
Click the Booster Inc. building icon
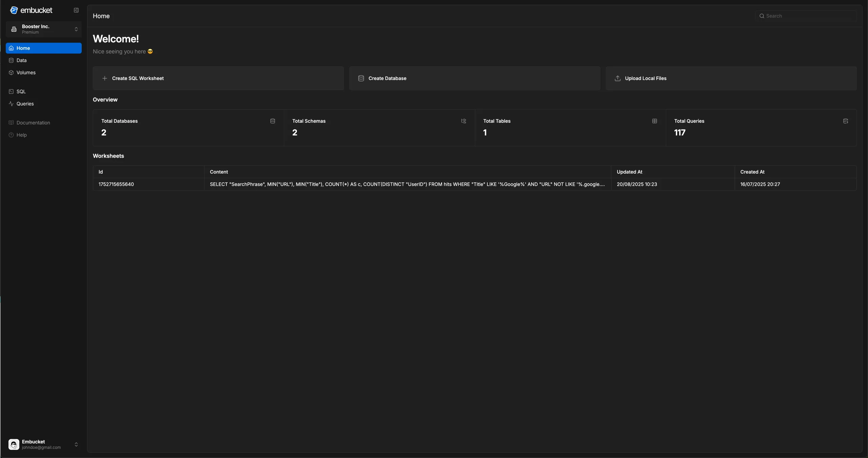point(14,29)
